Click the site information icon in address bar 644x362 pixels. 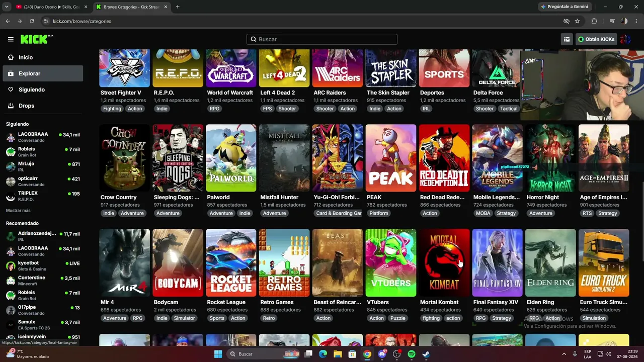tap(46, 21)
